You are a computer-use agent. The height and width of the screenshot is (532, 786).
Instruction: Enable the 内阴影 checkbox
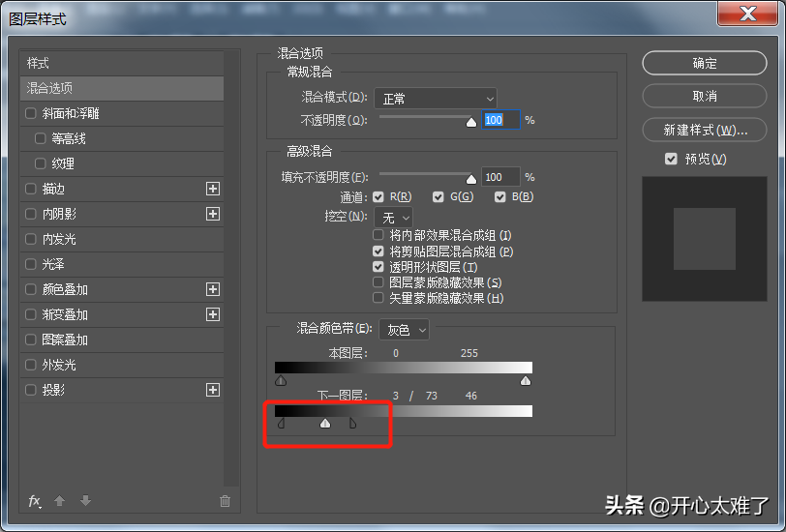pos(31,214)
